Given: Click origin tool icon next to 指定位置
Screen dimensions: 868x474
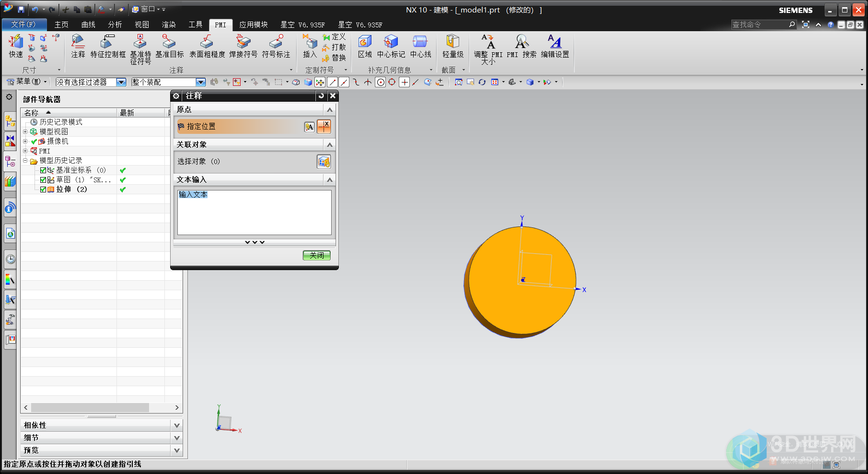Looking at the screenshot, I should click(x=324, y=127).
